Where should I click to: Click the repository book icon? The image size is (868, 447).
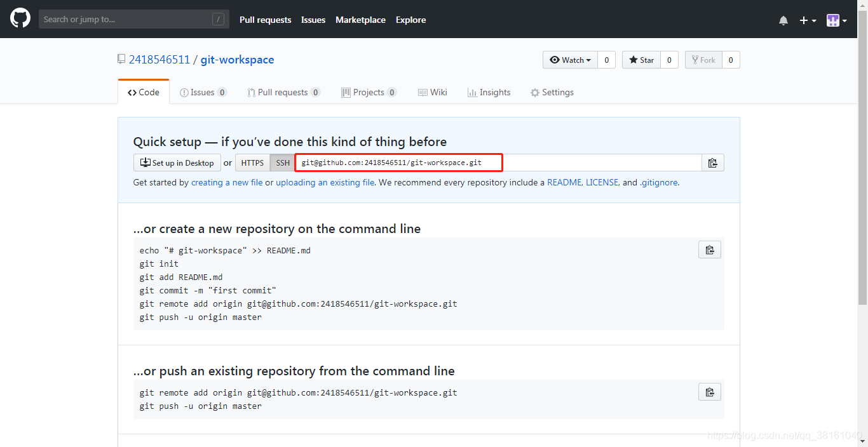coord(121,59)
